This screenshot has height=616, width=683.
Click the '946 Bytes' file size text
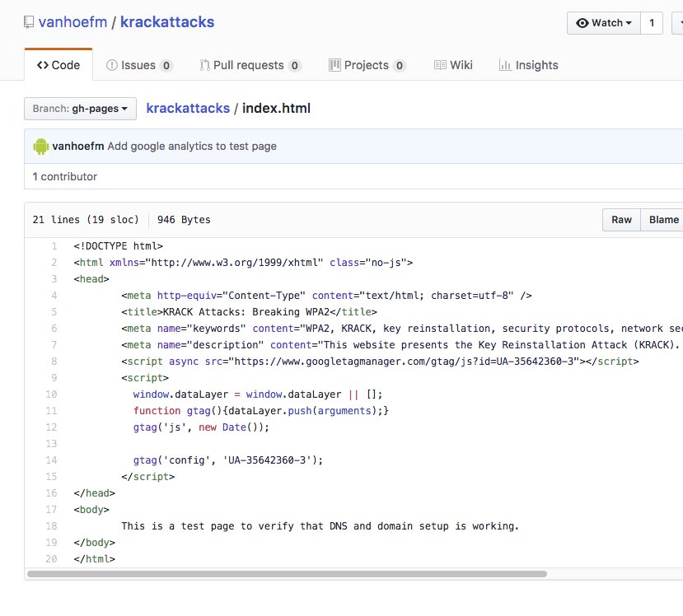point(184,220)
